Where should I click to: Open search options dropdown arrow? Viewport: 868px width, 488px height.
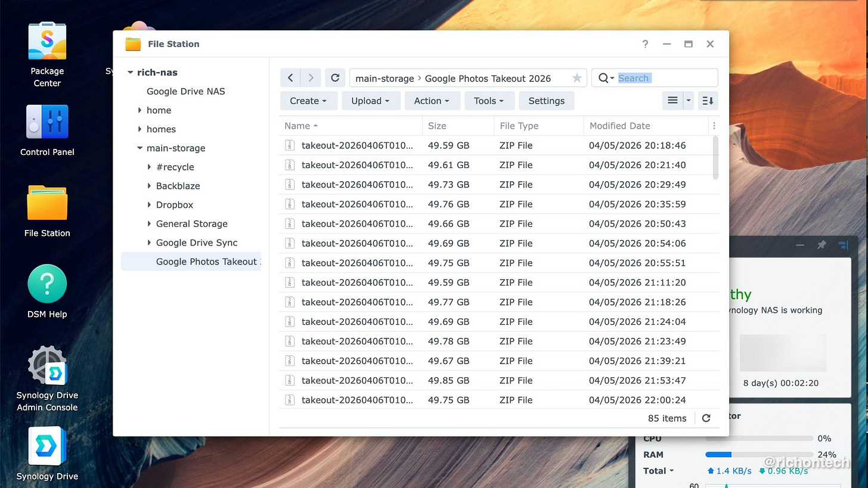[612, 79]
